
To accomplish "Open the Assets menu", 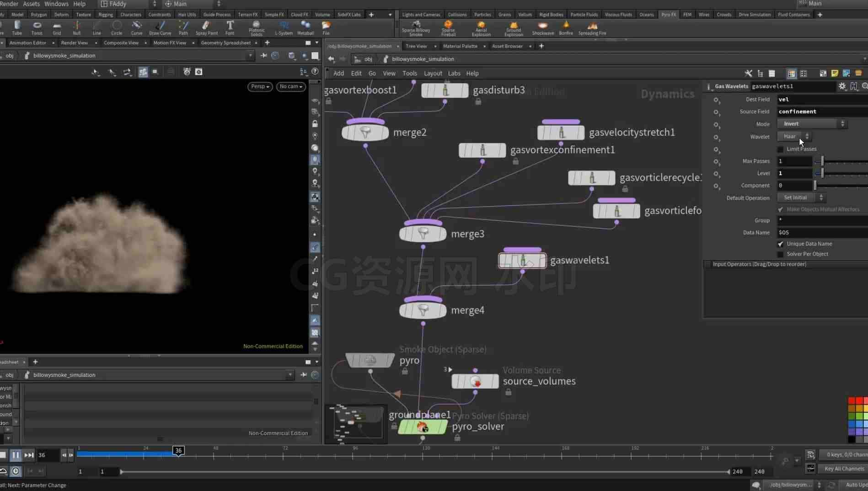I will tap(31, 4).
